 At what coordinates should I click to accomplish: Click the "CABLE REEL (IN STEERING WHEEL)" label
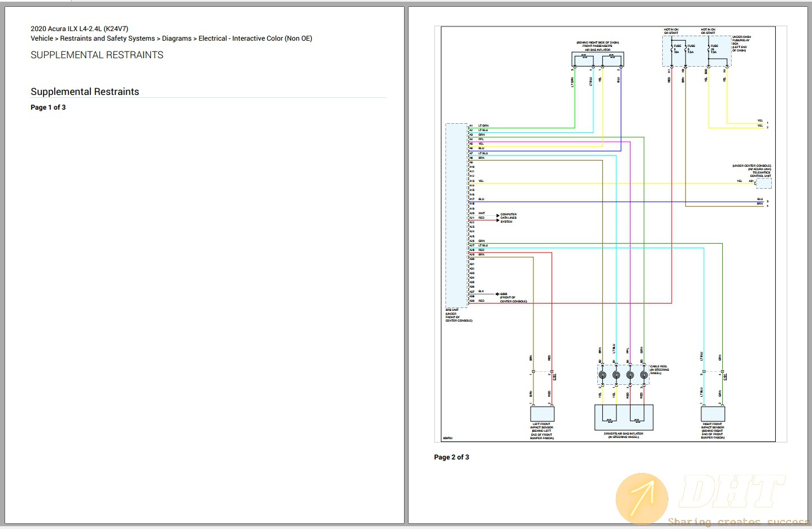coord(659,370)
